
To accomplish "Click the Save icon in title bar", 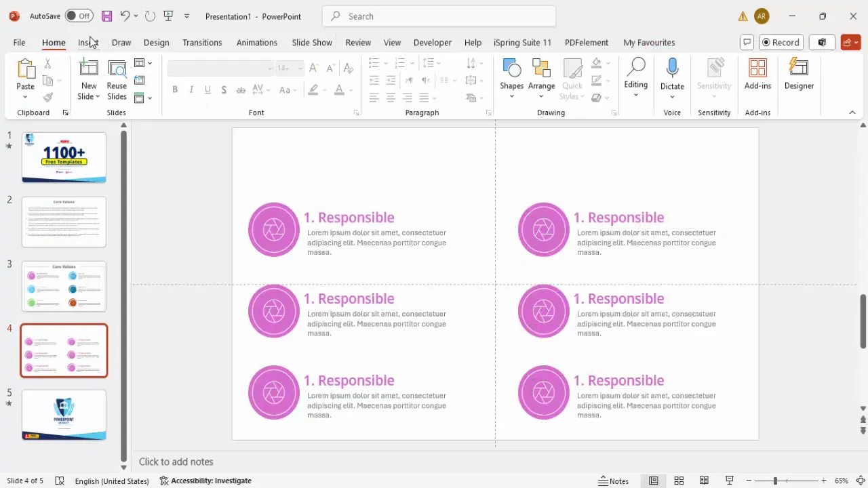I will (x=106, y=16).
